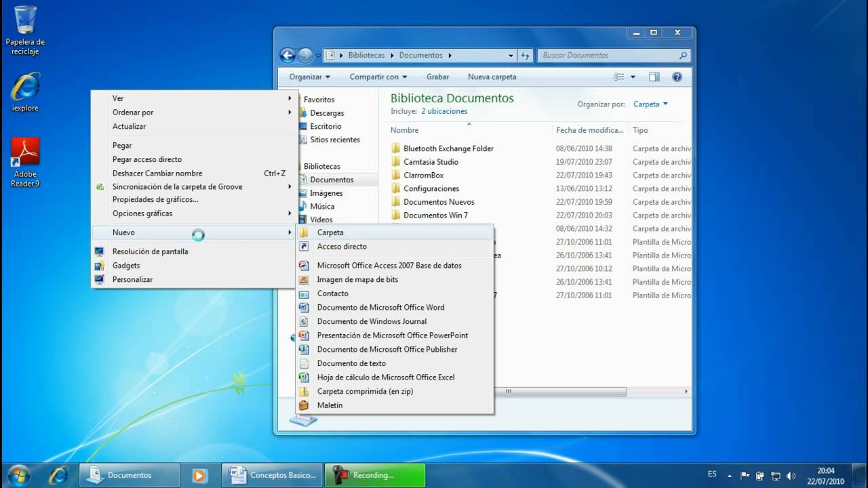Click the Action Center flag tray icon

click(x=745, y=475)
